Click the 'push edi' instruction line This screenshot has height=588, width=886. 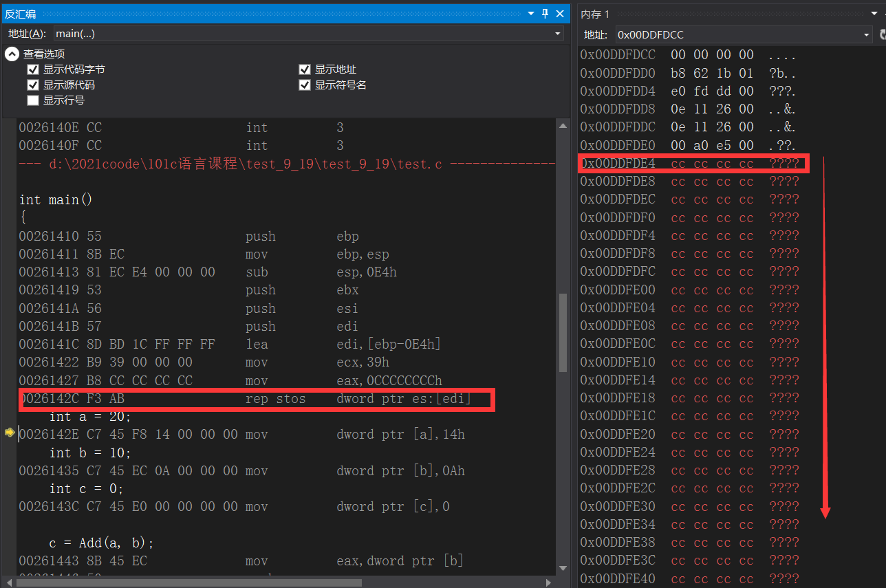coord(189,326)
